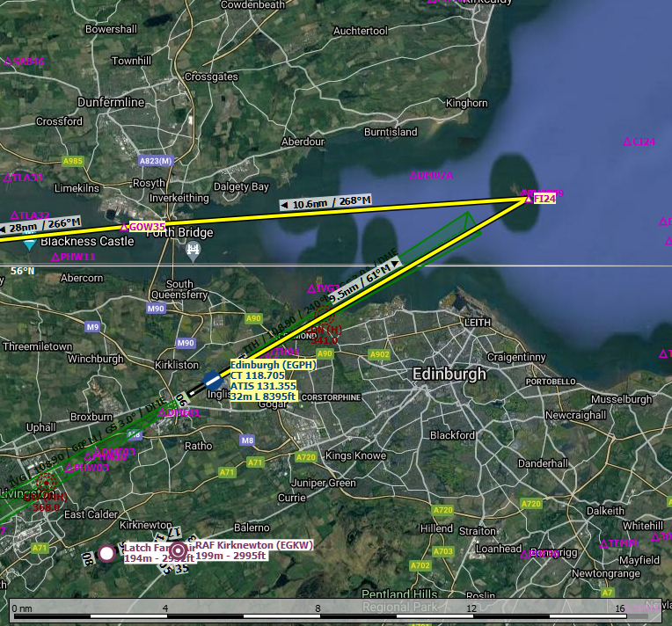The width and height of the screenshot is (672, 626).
Task: Click the 56°N latitude label
Action: [x=22, y=271]
